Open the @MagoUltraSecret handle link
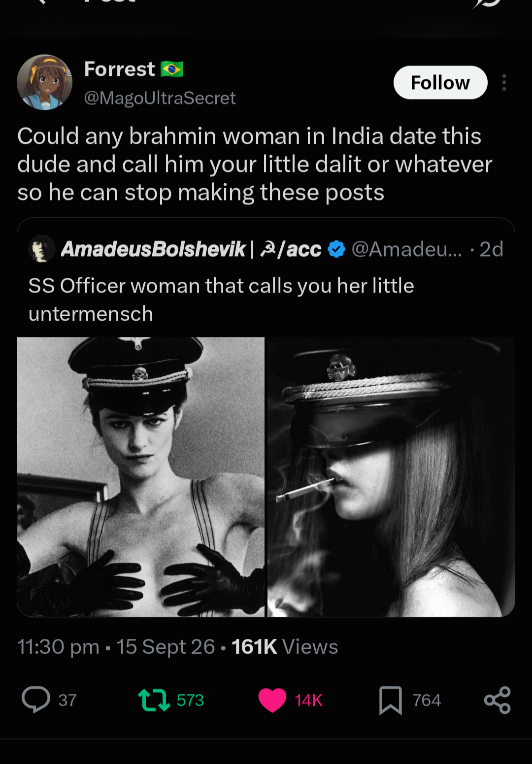This screenshot has width=532, height=764. [x=160, y=98]
